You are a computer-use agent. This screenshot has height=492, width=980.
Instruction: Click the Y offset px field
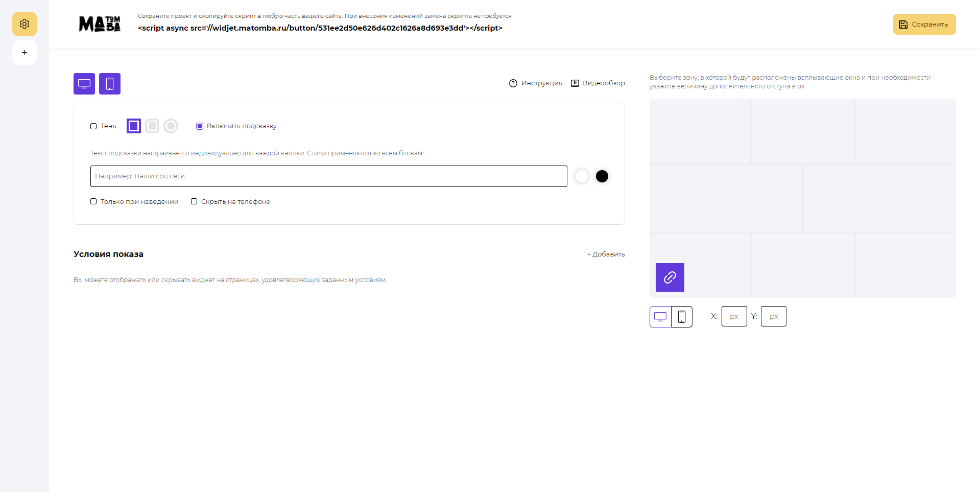pyautogui.click(x=774, y=316)
